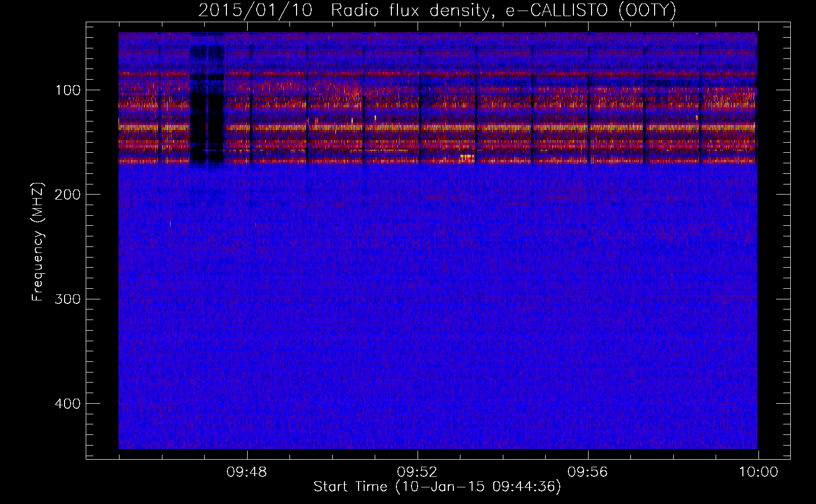The image size is (816, 504).
Task: Click the 200 frequency tick label
Action: pyautogui.click(x=68, y=195)
